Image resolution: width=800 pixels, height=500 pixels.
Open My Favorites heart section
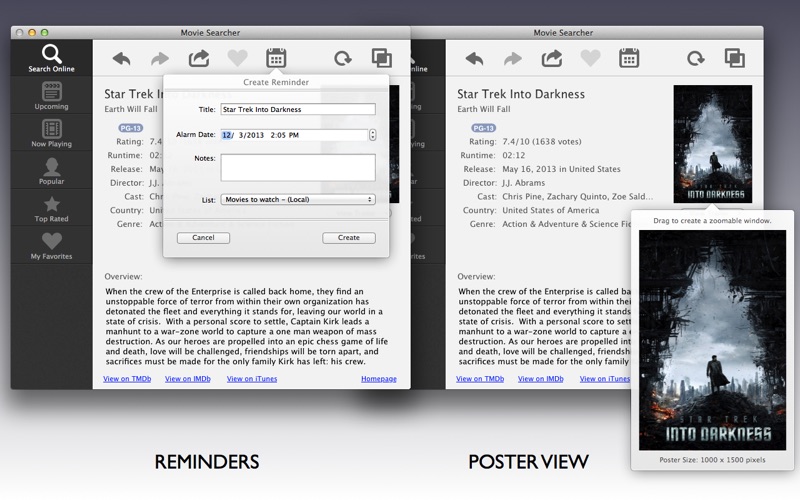52,245
